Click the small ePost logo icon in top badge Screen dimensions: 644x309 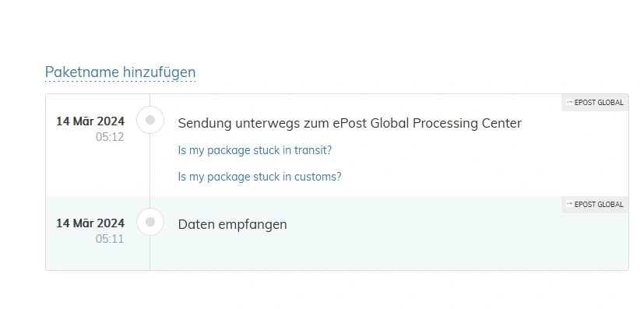click(569, 103)
